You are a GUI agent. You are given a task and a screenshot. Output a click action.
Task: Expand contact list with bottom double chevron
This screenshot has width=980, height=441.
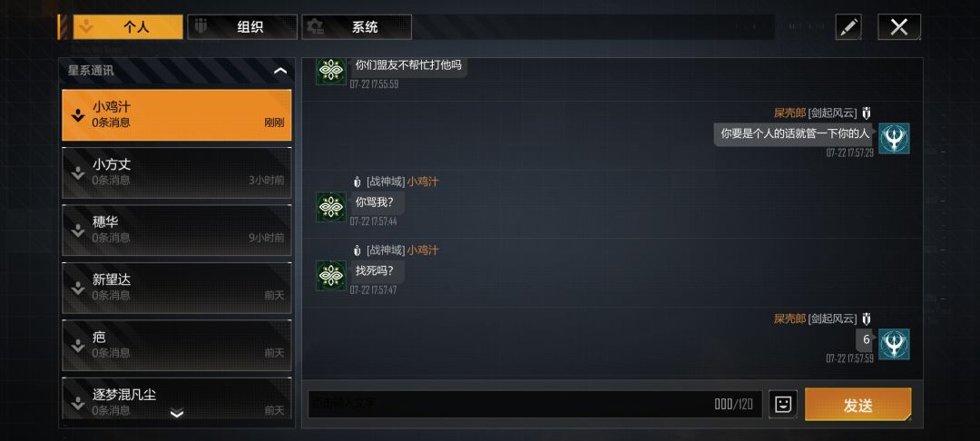tap(177, 413)
